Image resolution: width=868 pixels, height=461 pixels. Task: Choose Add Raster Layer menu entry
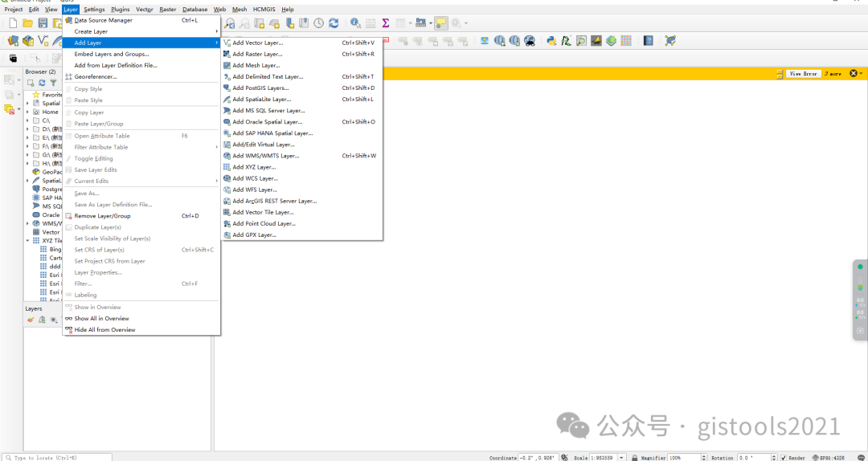click(301, 55)
